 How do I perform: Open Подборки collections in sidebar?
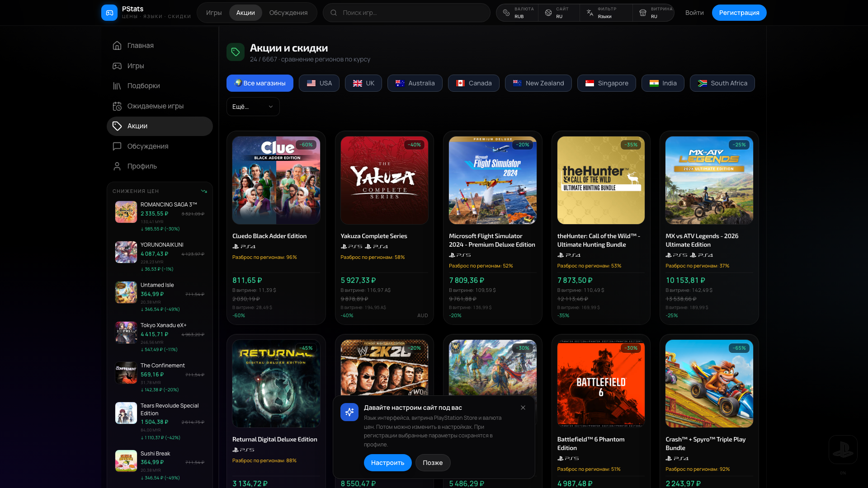(160, 86)
